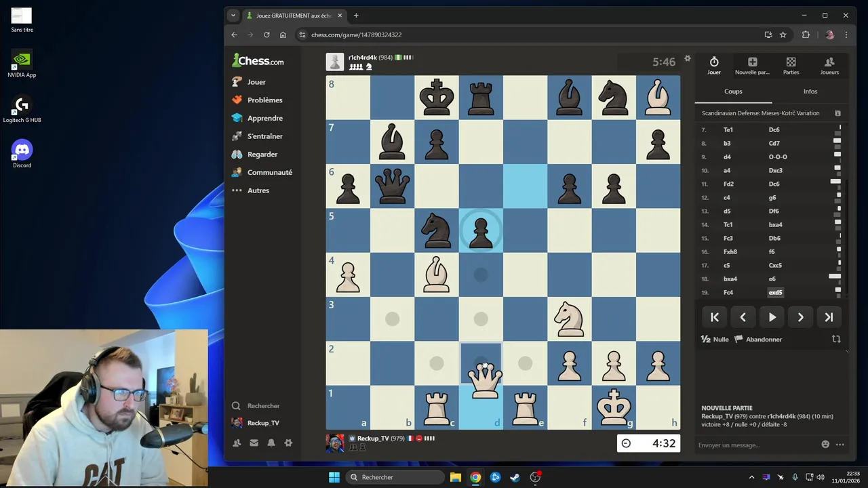This screenshot has height=488, width=868.
Task: Bookmark this page with the star
Action: 783,35
